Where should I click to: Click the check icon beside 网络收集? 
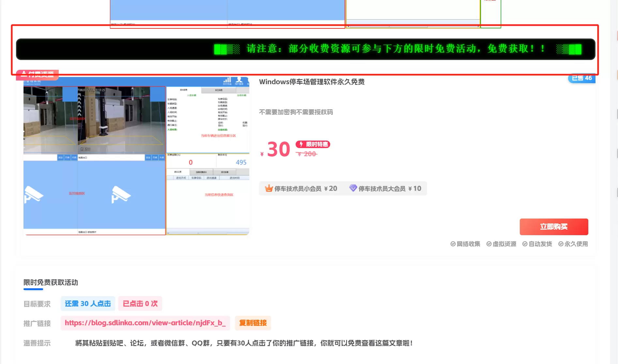tap(453, 244)
